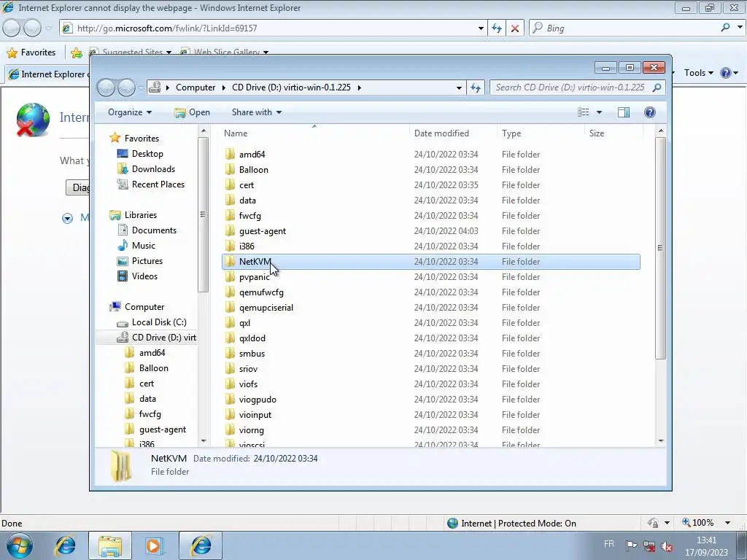747x560 pixels.
Task: Click CD Drive (D:) breadcrumb segment
Action: (x=291, y=87)
